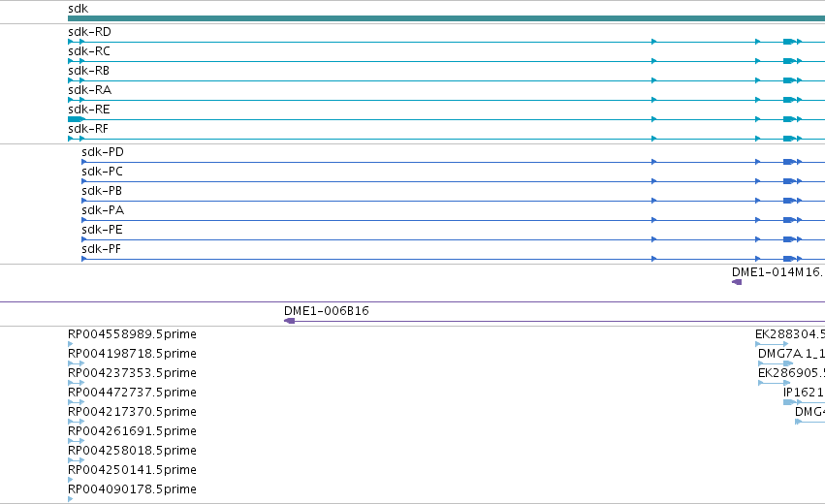Select RP004090178.5prime EST label
The width and height of the screenshot is (825, 504).
point(132,489)
